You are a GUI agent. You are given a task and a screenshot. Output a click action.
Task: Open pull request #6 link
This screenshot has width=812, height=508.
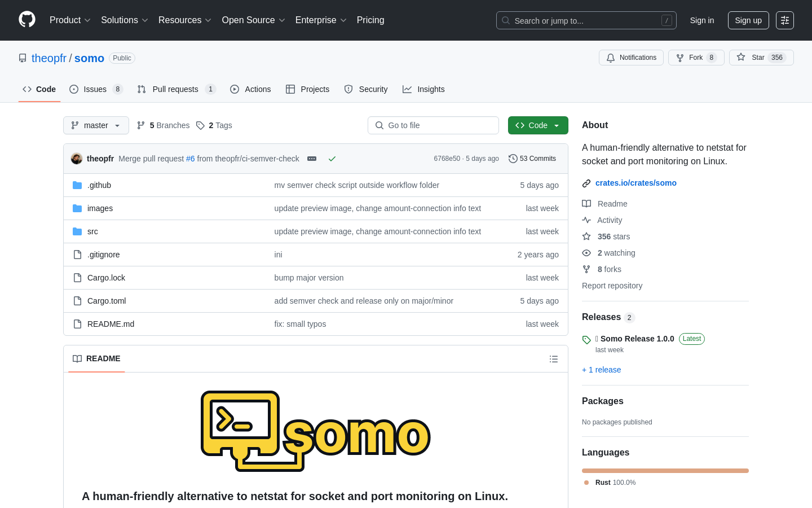pos(191,159)
